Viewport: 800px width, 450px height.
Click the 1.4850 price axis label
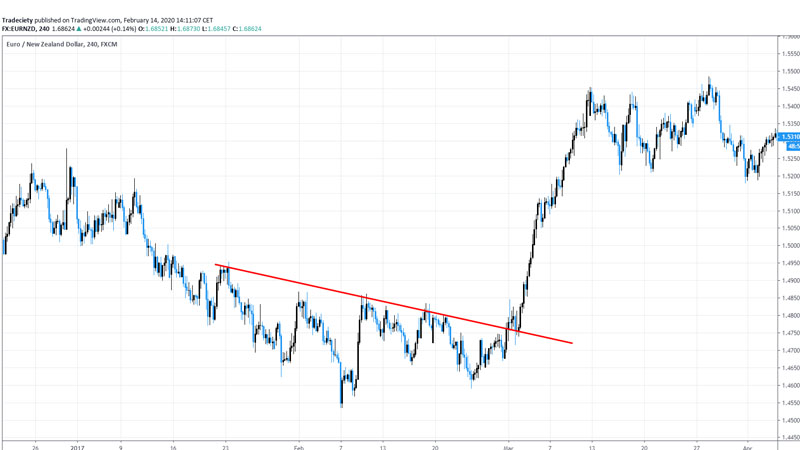[791, 298]
